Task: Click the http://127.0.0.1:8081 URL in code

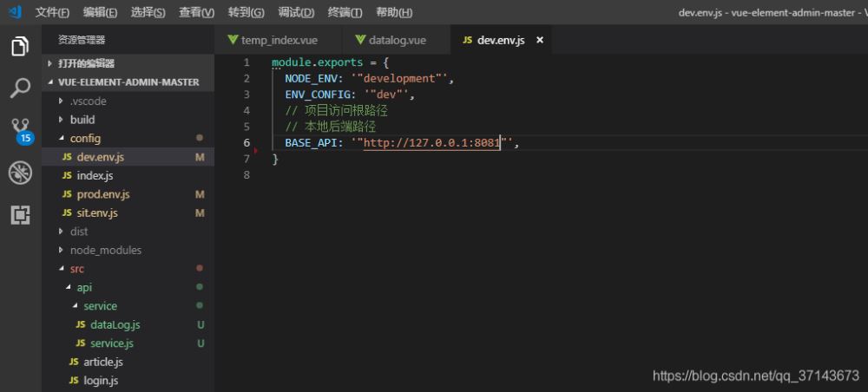Action: pyautogui.click(x=431, y=143)
